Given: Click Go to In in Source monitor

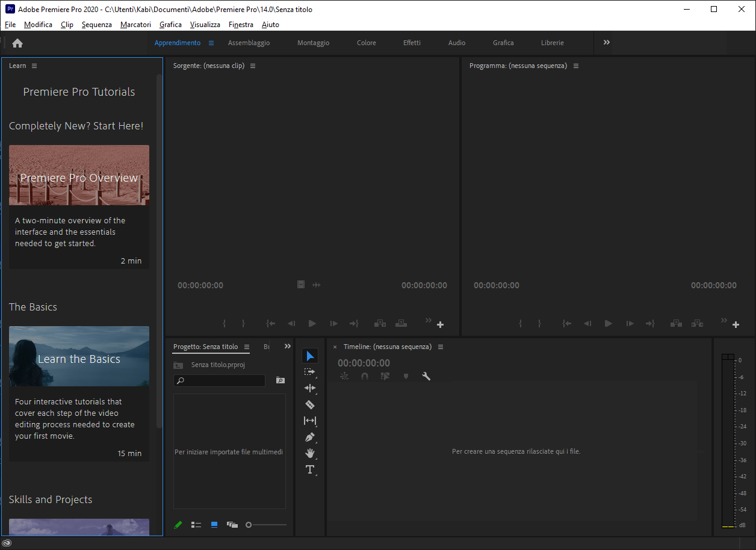Looking at the screenshot, I should (x=271, y=323).
